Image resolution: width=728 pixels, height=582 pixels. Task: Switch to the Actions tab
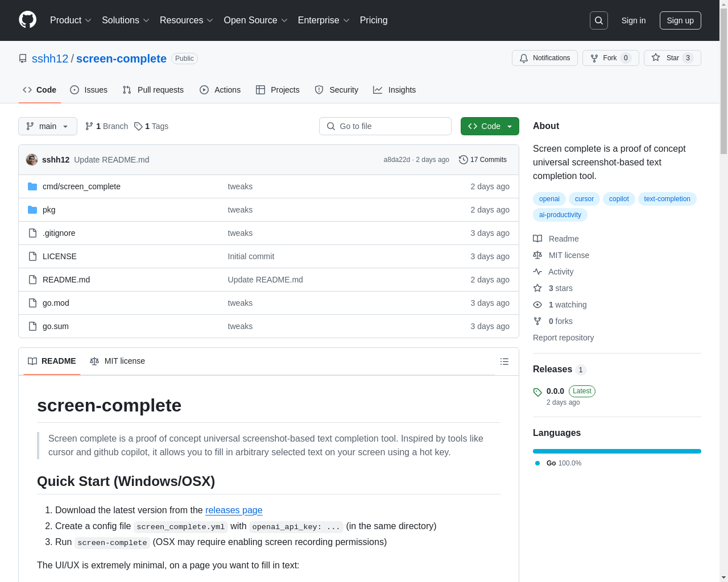pyautogui.click(x=220, y=90)
